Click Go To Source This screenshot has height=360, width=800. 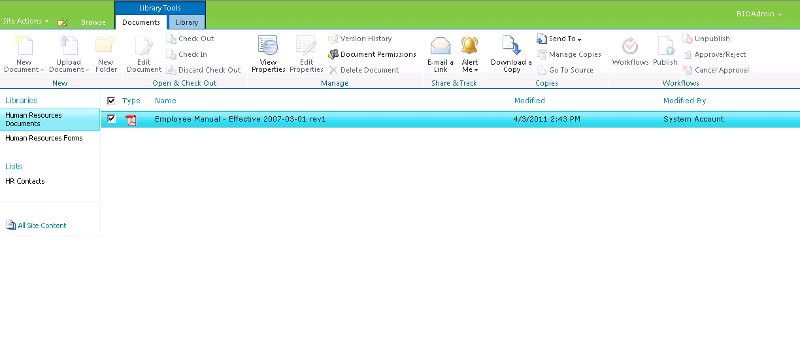tap(565, 70)
